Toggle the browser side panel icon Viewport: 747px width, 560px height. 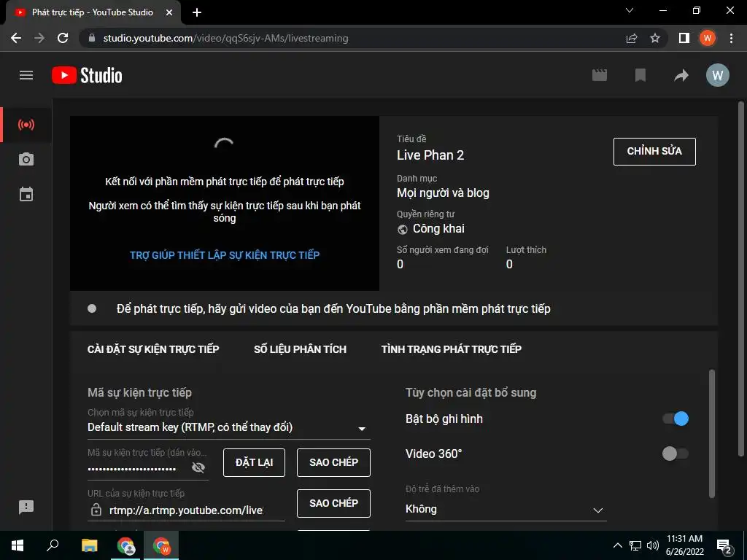click(684, 38)
